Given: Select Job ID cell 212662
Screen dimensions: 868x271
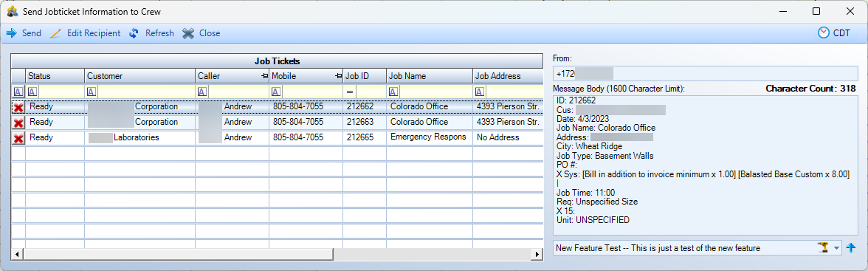Looking at the screenshot, I should tap(365, 106).
